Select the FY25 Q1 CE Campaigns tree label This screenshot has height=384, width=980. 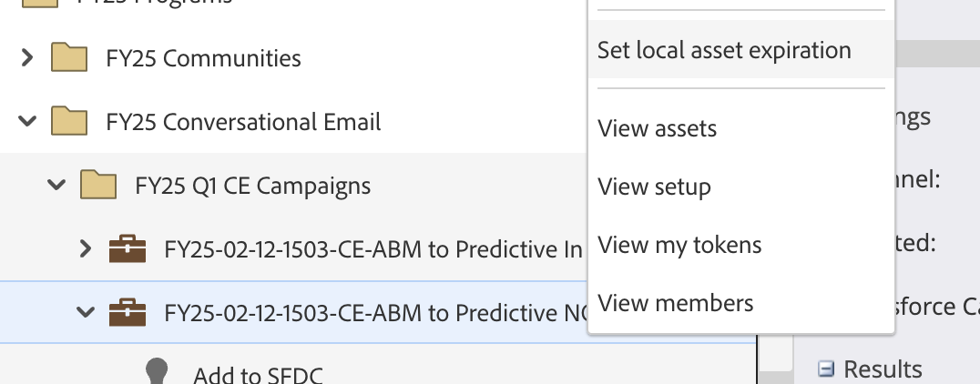tap(253, 186)
